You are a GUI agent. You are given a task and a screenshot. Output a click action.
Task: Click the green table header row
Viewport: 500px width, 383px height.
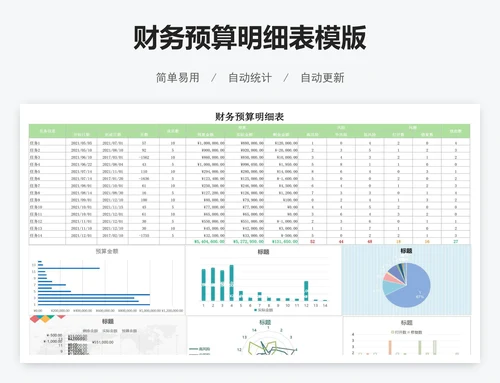click(249, 131)
